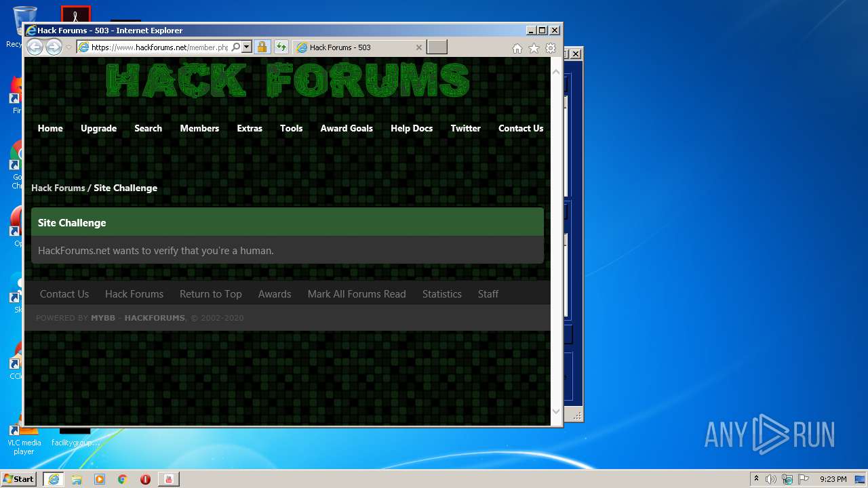This screenshot has height=488, width=868.
Task: Click the Return to Top footer link
Action: pos(211,293)
